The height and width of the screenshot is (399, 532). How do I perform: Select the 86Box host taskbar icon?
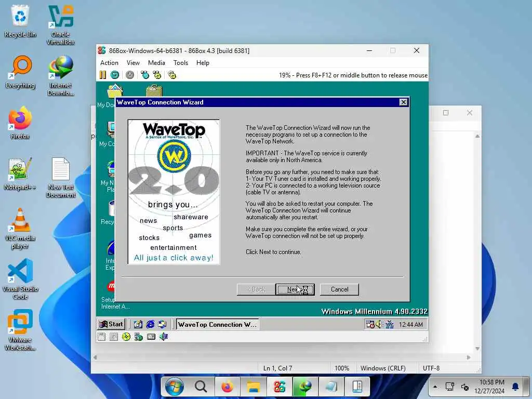click(279, 387)
